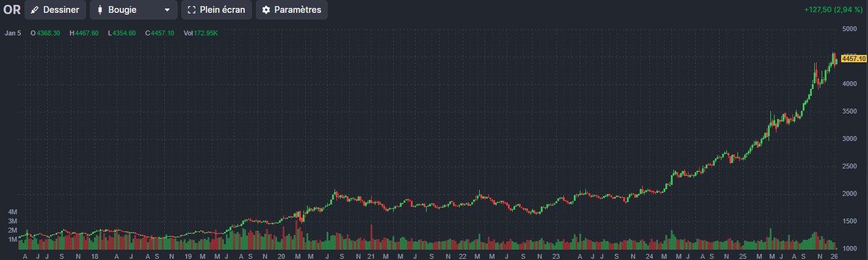The width and height of the screenshot is (868, 260).
Task: Click the 4M label on the volume scale
Action: point(12,211)
